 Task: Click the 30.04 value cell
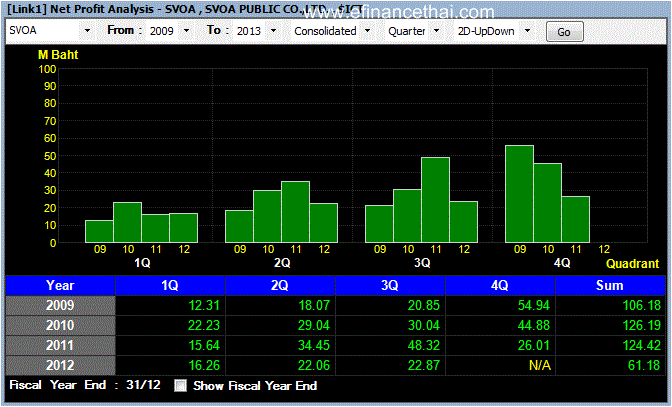coord(390,326)
